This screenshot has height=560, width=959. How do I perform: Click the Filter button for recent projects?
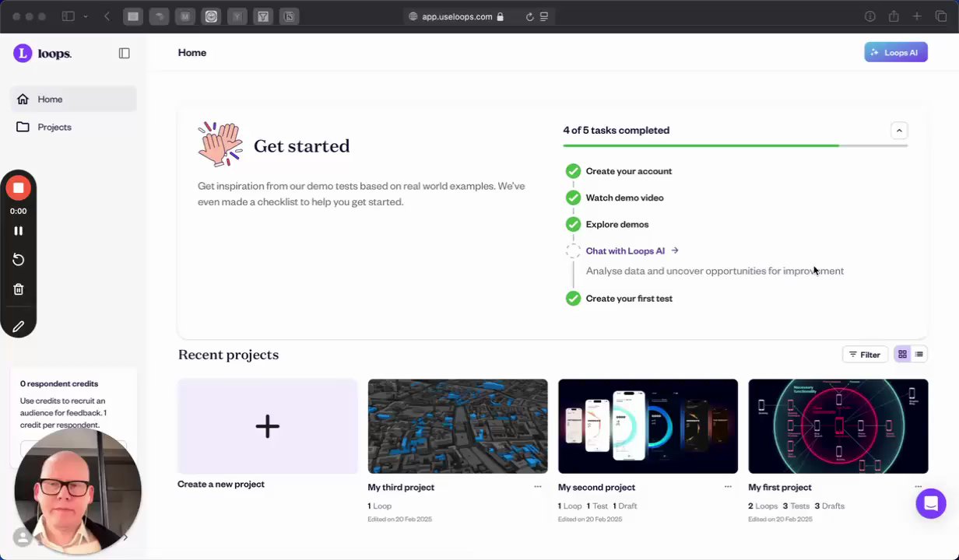coord(864,355)
